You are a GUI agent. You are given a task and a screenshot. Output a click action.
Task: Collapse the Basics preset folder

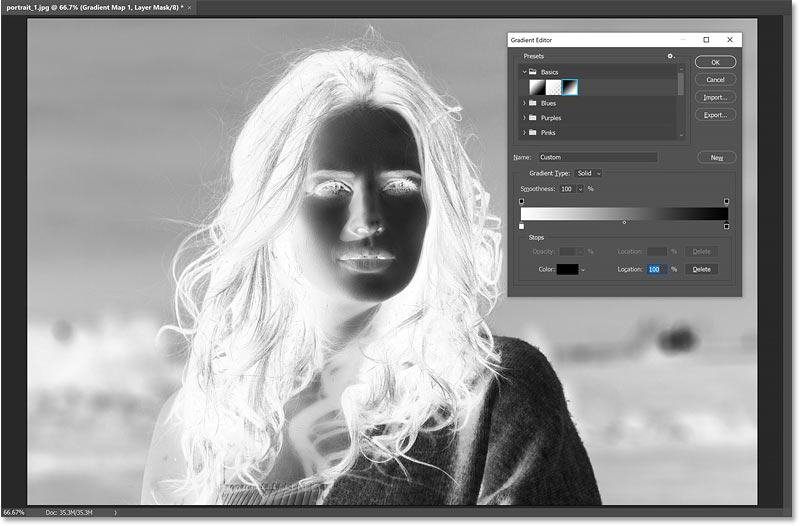(524, 72)
